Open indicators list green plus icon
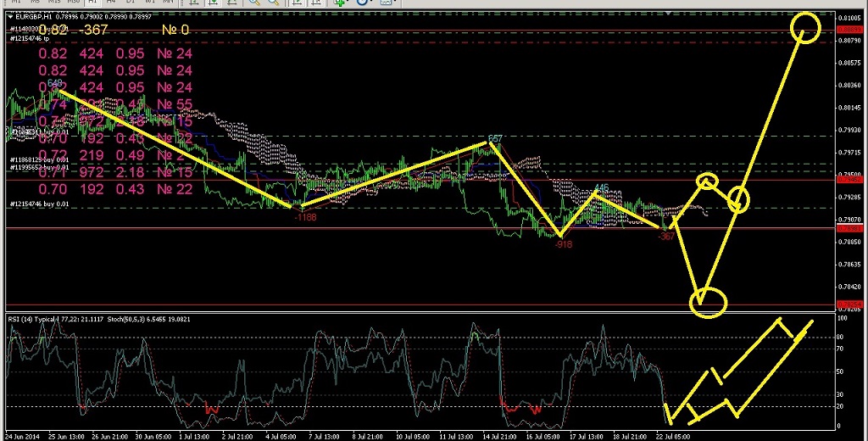The image size is (868, 441). (x=339, y=3)
